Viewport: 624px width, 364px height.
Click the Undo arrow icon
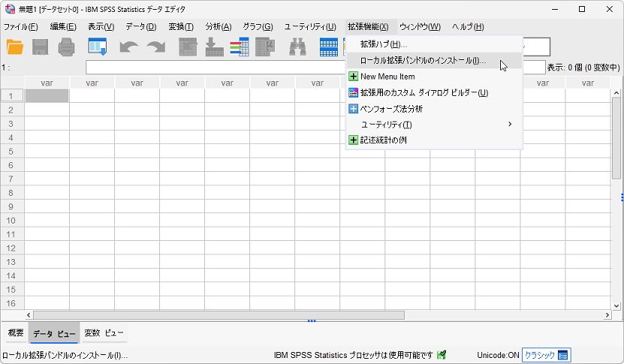click(128, 47)
